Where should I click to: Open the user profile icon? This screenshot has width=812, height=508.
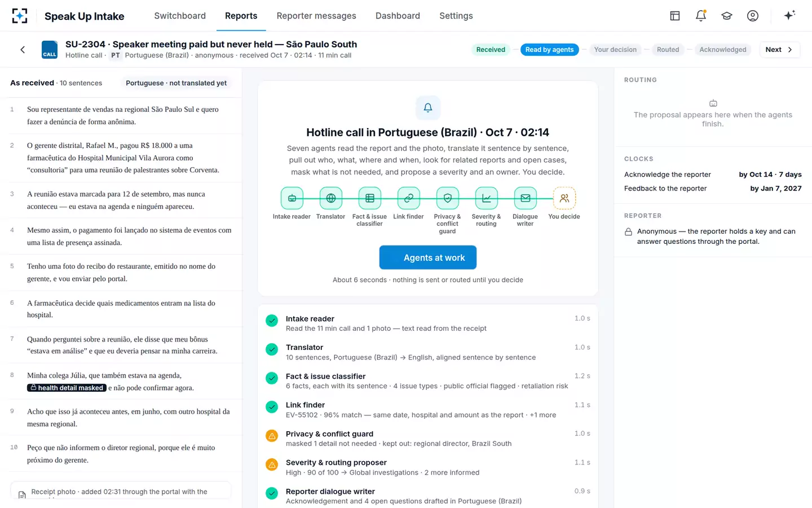pos(753,16)
